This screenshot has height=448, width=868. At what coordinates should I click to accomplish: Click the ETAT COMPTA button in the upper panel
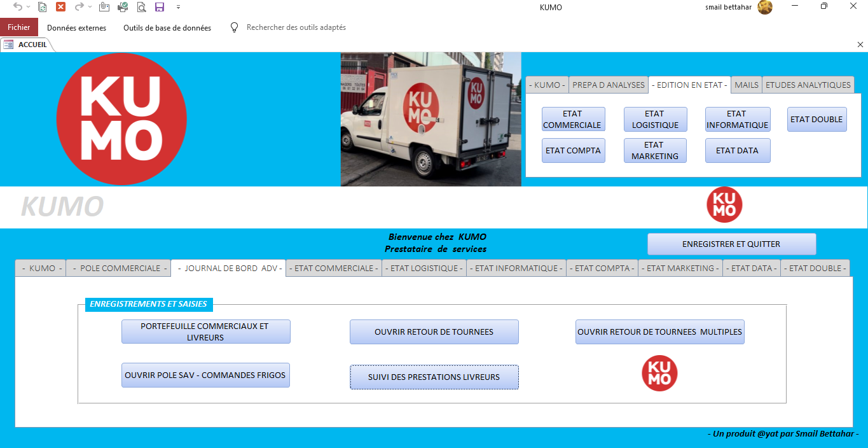[x=573, y=150]
